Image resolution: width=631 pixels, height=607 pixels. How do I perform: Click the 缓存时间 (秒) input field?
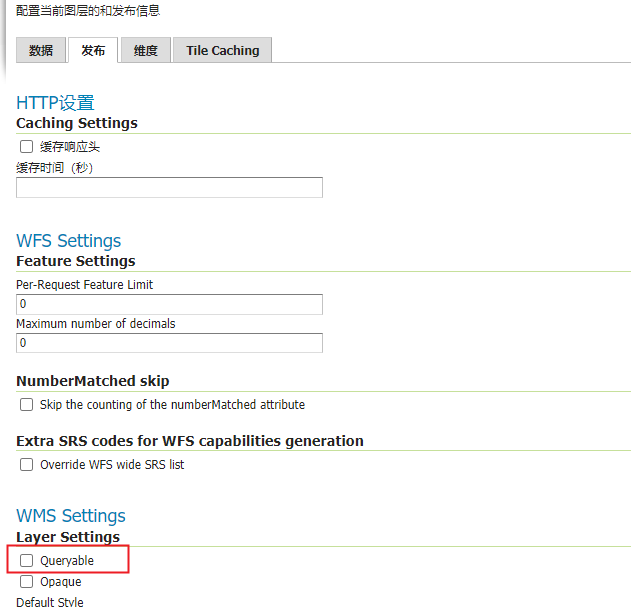[169, 188]
